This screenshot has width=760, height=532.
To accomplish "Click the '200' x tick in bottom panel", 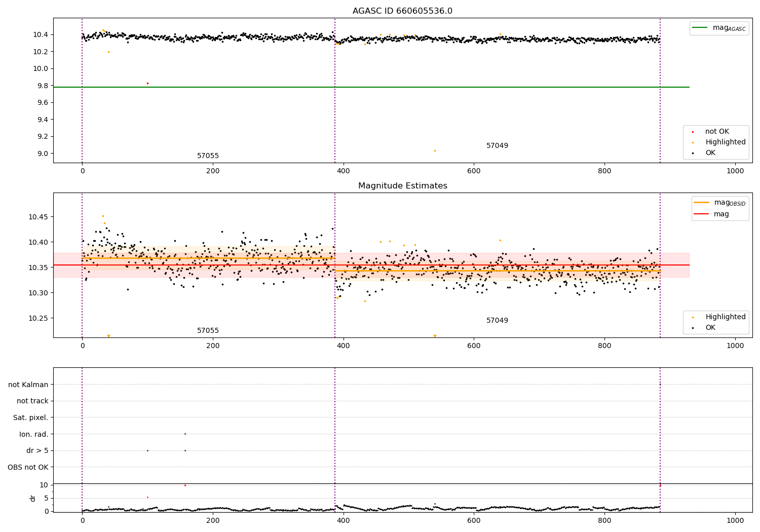I will coord(213,520).
